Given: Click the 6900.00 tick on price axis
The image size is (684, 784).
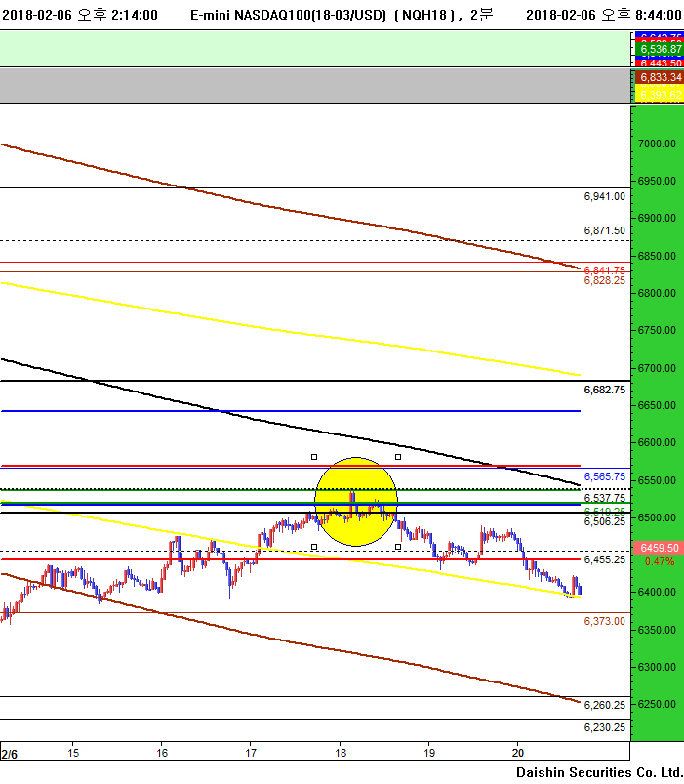Looking at the screenshot, I should [x=657, y=218].
